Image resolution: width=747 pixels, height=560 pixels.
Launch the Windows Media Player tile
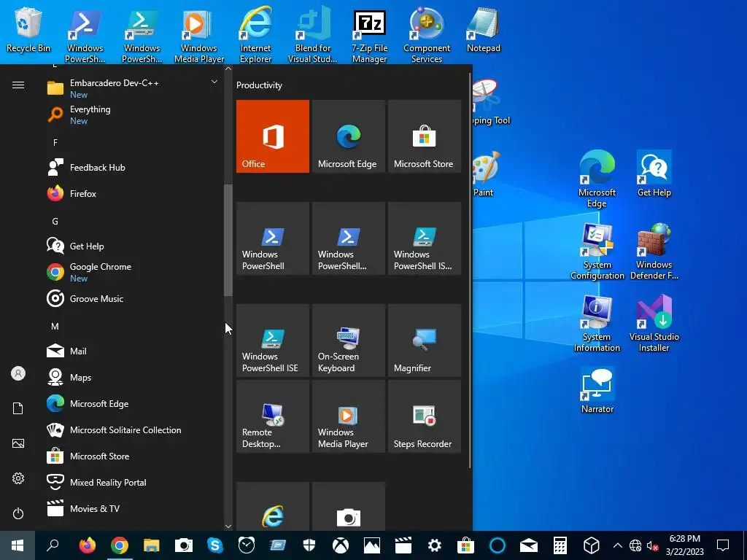pyautogui.click(x=348, y=416)
